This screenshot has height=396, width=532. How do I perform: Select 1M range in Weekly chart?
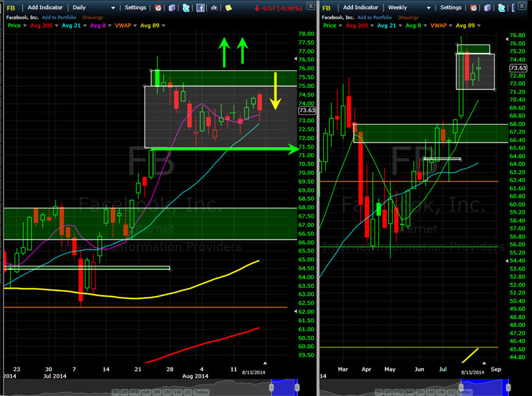pos(430,392)
